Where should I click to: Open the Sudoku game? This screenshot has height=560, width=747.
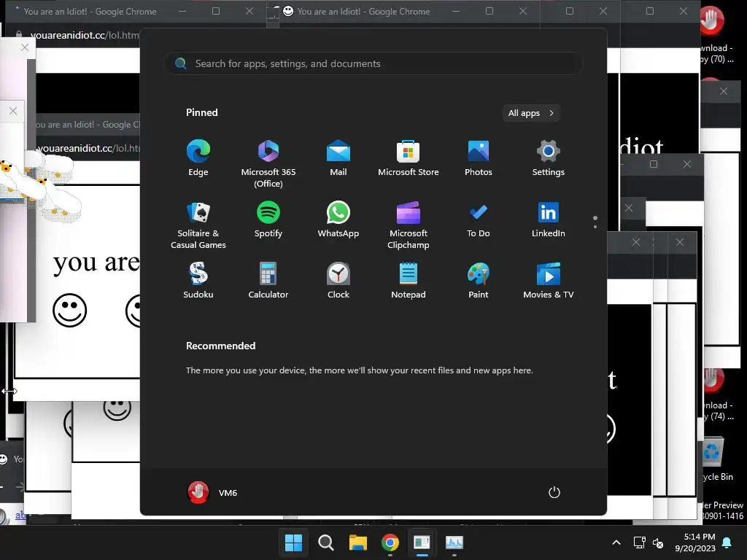tap(198, 281)
